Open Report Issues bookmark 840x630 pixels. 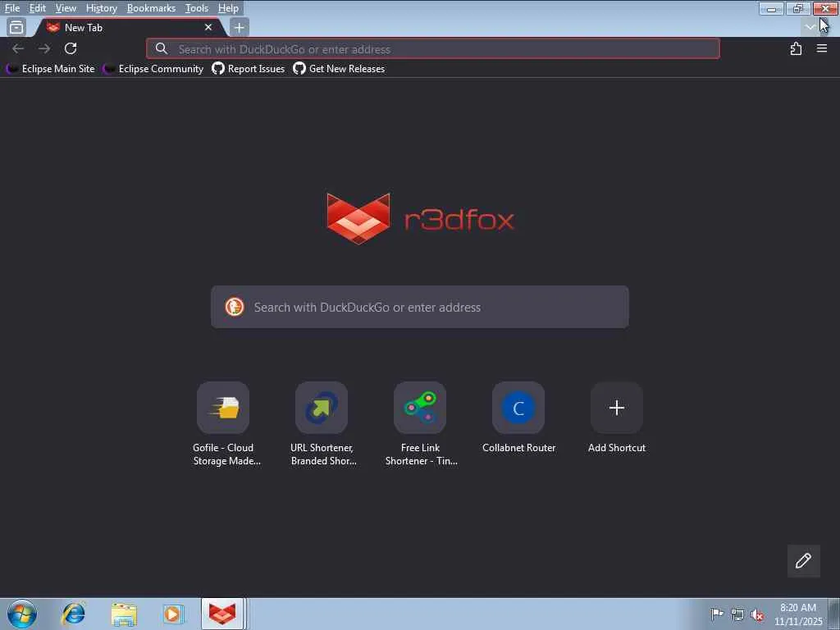click(x=249, y=69)
